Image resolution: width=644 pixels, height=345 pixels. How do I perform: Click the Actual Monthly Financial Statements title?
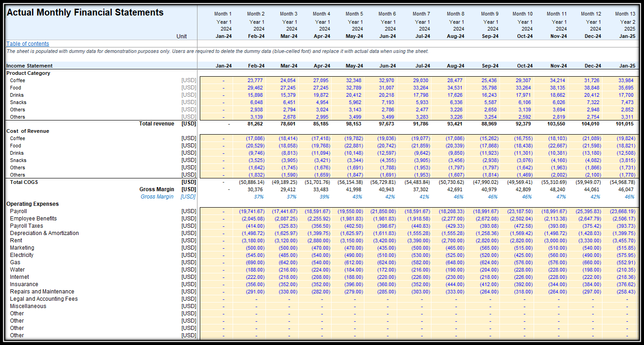[x=85, y=13]
